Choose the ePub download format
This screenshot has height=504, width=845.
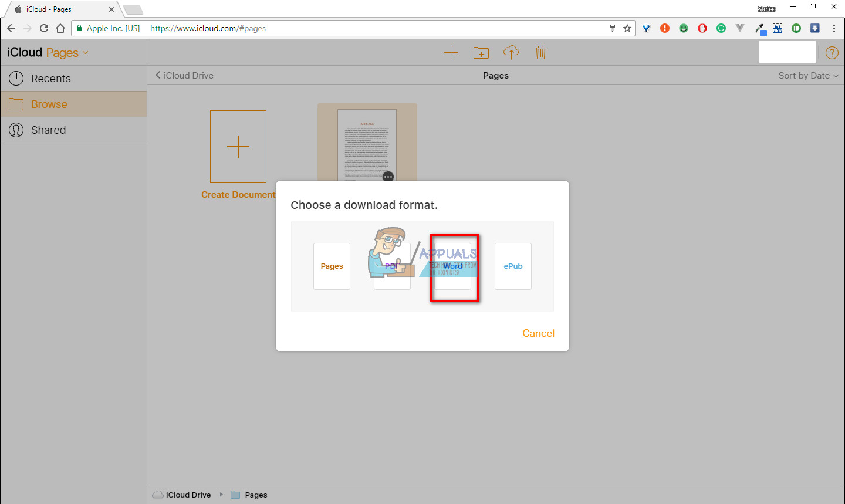click(513, 266)
